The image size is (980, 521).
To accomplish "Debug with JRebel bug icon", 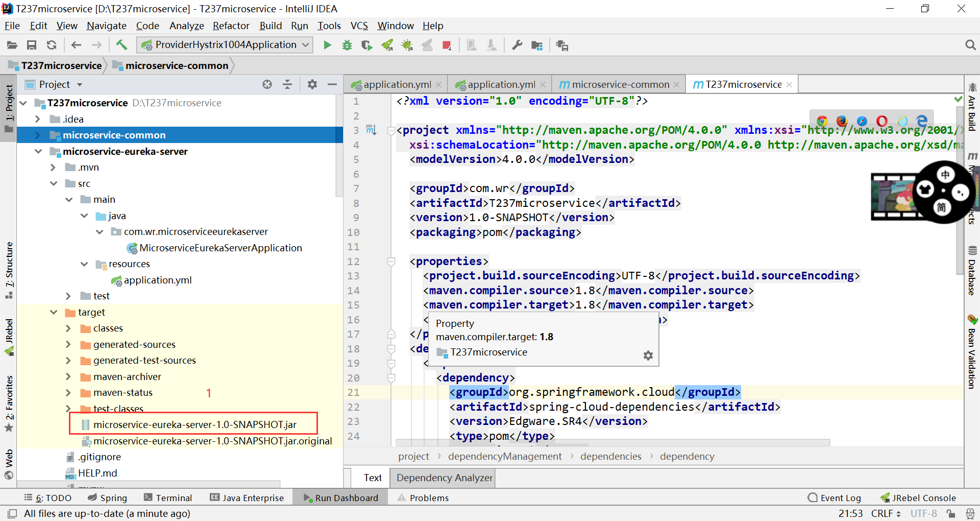I will pyautogui.click(x=407, y=45).
